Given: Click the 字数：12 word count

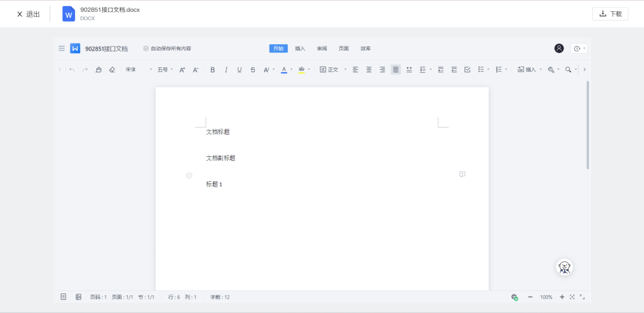Looking at the screenshot, I should 220,297.
